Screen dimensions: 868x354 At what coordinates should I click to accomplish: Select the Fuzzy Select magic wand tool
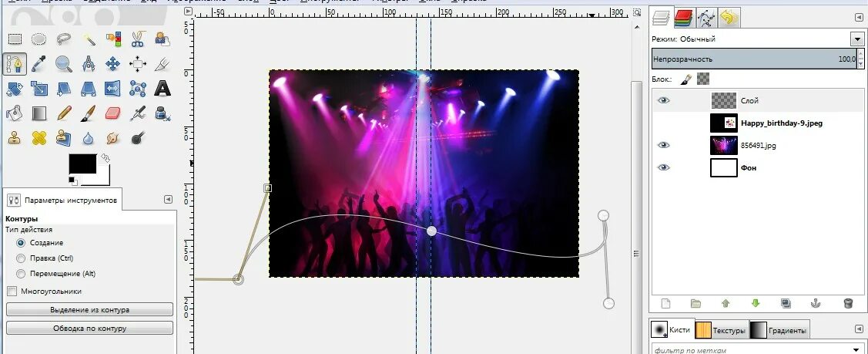pyautogui.click(x=89, y=39)
